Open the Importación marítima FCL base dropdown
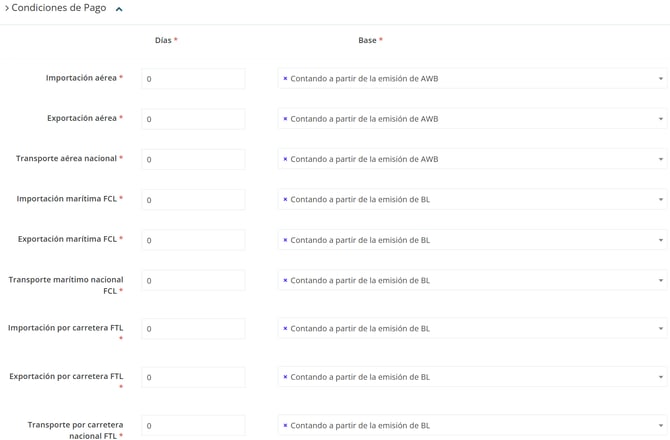Image resolution: width=670 pixels, height=440 pixels. (x=660, y=200)
